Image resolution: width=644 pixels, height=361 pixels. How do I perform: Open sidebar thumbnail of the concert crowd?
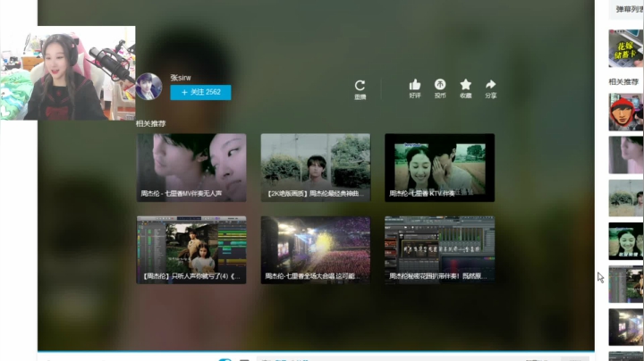[626, 327]
